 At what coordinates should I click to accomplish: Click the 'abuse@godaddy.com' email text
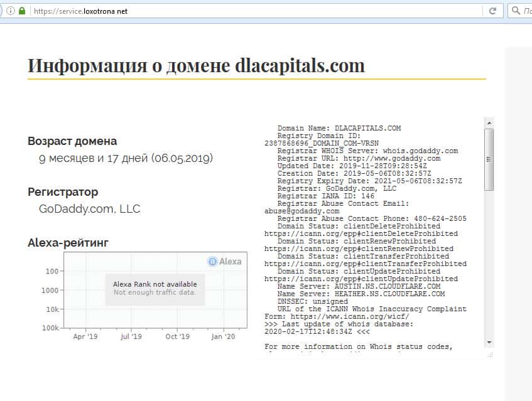click(x=301, y=211)
